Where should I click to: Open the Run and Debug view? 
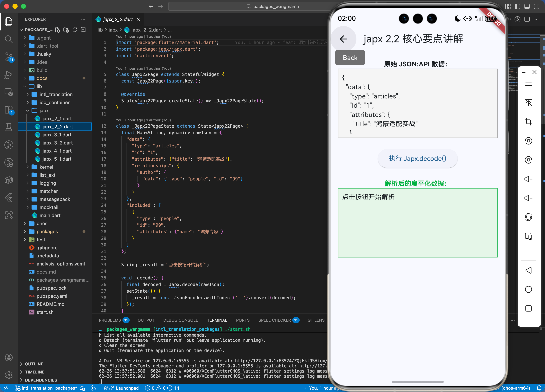(x=9, y=75)
